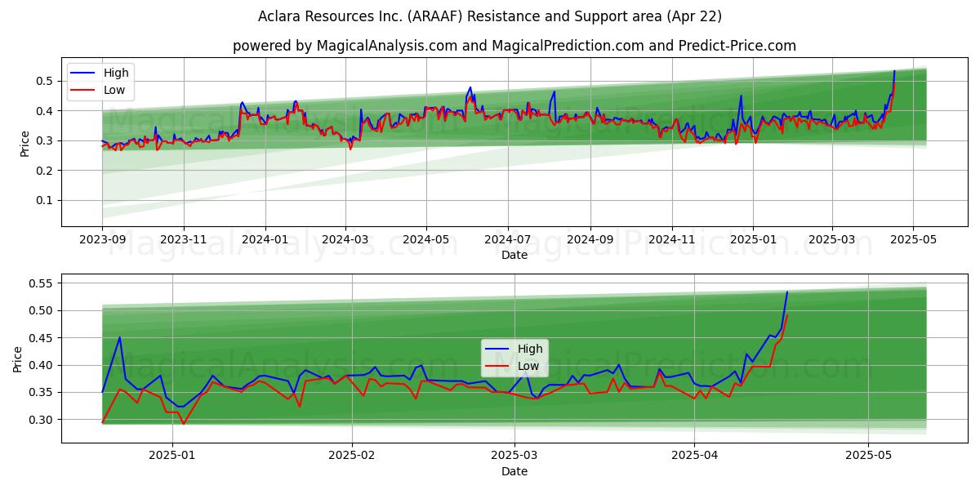Click the 'Price' axis label of top chart
980x490 pixels.
coord(24,144)
